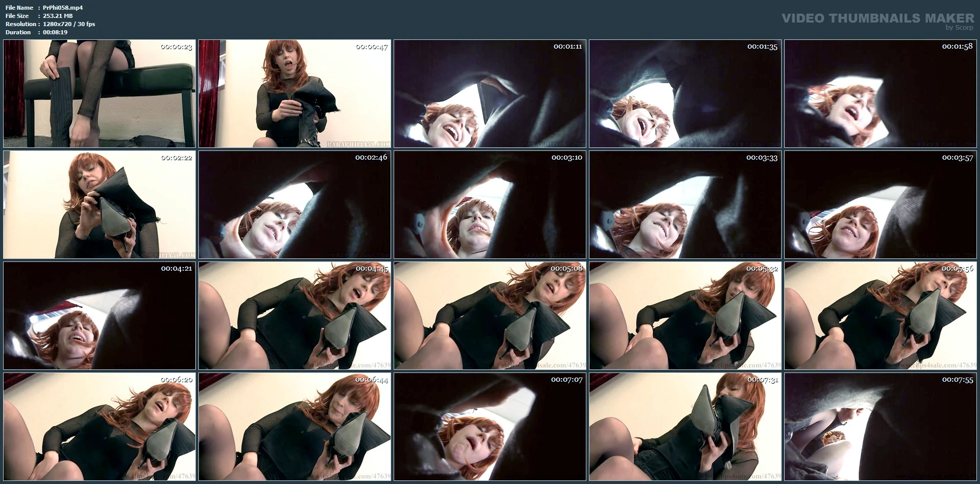Select the thumbnail stamped 00:00:23
The image size is (980, 484).
click(100, 94)
